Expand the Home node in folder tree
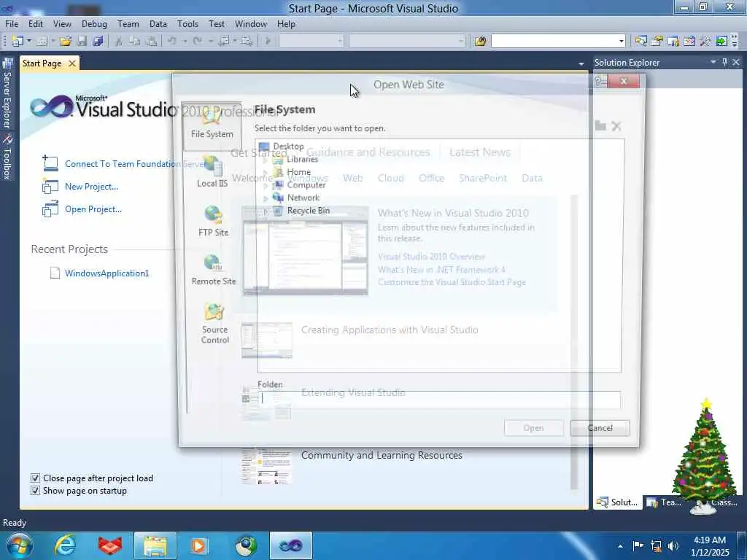This screenshot has height=560, width=747. pos(266,173)
